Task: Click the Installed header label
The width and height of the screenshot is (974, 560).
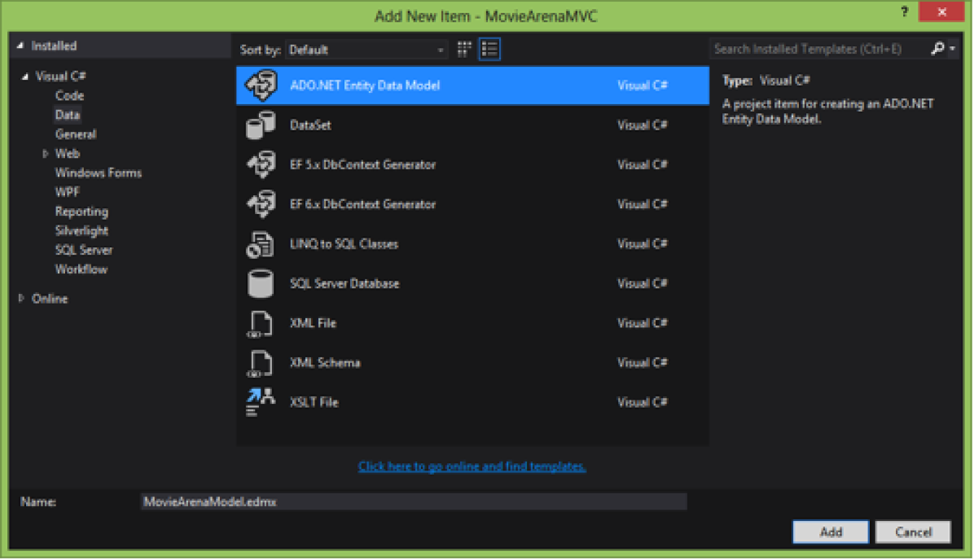Action: (x=54, y=46)
